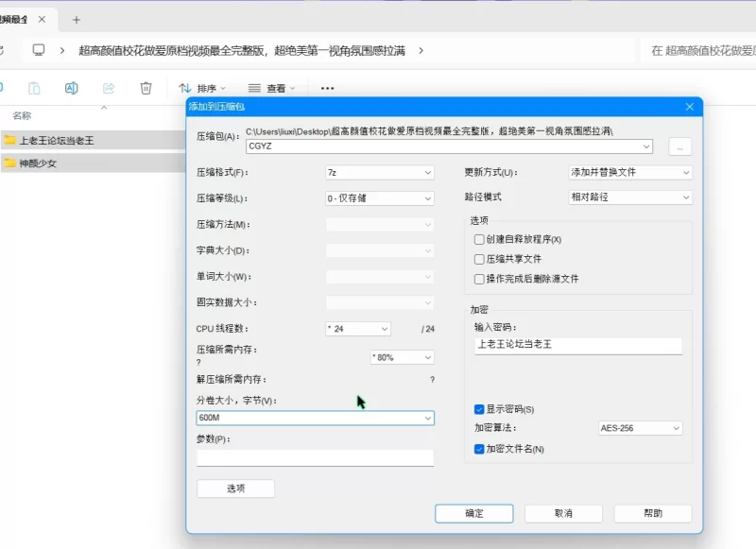Close the Explorer tab
Image resolution: width=756 pixels, height=549 pixels.
tap(42, 19)
